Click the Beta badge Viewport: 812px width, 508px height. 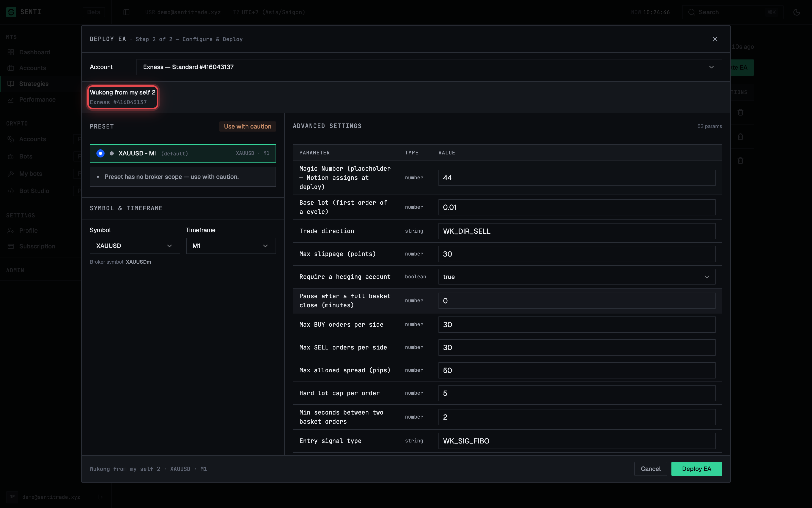pyautogui.click(x=94, y=12)
